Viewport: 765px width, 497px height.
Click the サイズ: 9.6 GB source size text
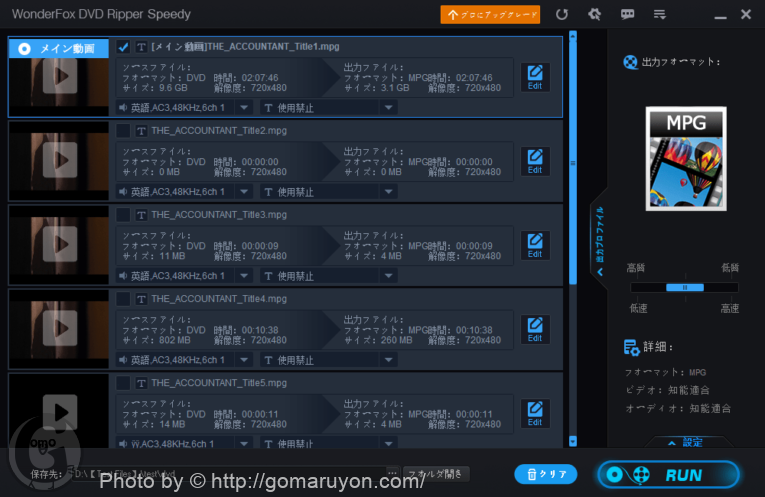[x=155, y=88]
